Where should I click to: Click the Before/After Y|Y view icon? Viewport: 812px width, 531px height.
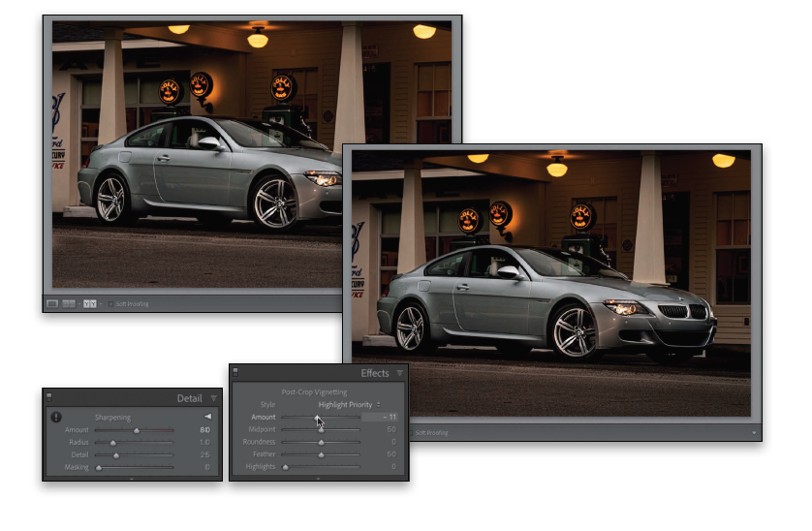[90, 303]
